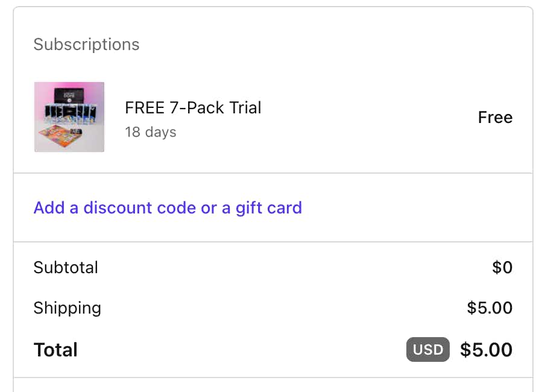Click the black box in product image
The image size is (545, 392).
[69, 96]
